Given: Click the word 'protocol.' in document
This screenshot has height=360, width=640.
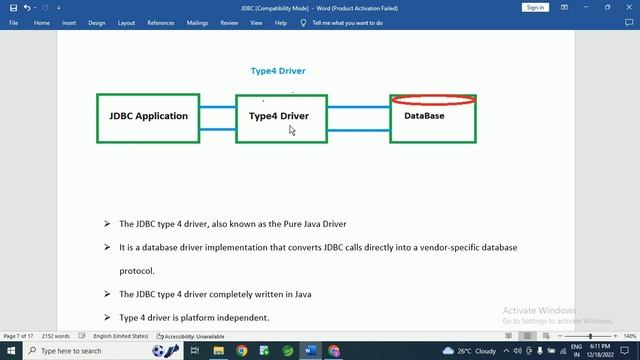Looking at the screenshot, I should tap(137, 271).
